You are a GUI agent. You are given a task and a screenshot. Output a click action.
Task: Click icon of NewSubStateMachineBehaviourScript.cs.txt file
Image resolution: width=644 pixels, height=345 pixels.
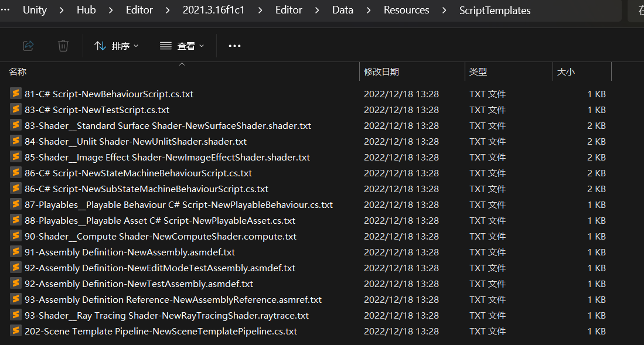point(16,188)
